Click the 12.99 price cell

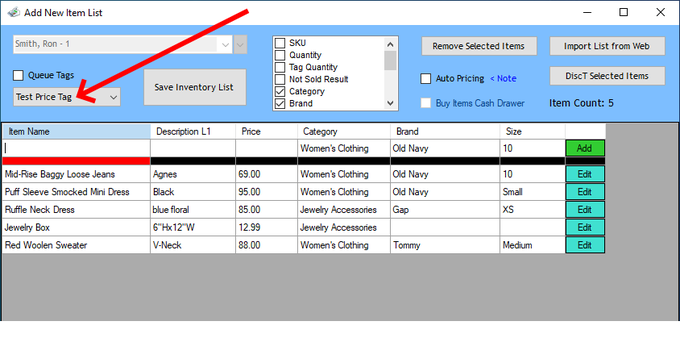point(267,228)
